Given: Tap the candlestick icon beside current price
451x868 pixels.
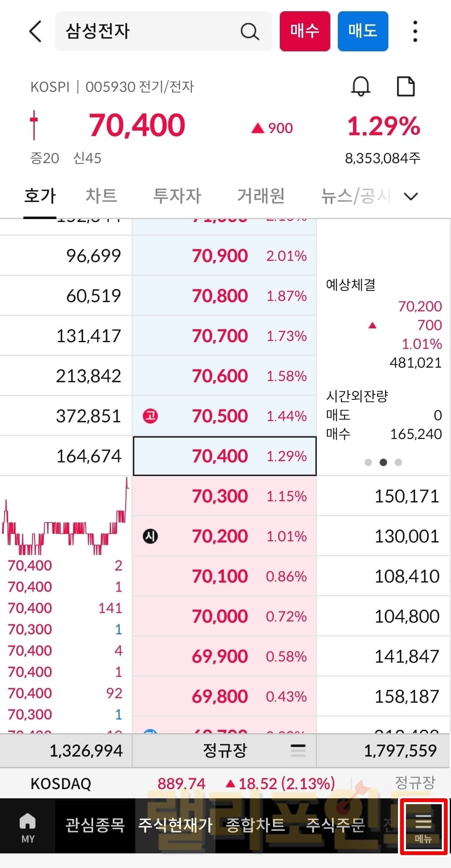Looking at the screenshot, I should pyautogui.click(x=34, y=125).
